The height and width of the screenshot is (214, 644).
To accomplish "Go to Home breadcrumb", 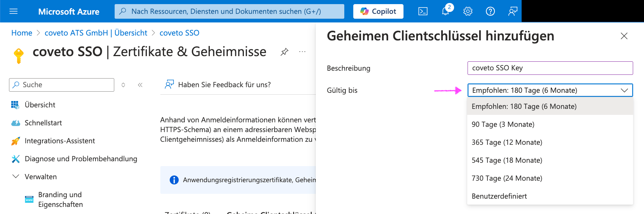I will tap(22, 33).
